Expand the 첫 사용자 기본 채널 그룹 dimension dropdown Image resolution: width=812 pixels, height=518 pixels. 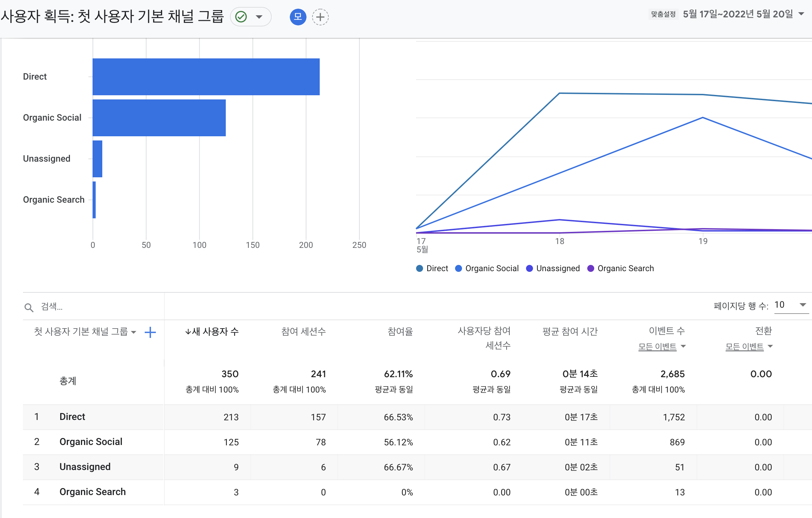click(x=134, y=332)
